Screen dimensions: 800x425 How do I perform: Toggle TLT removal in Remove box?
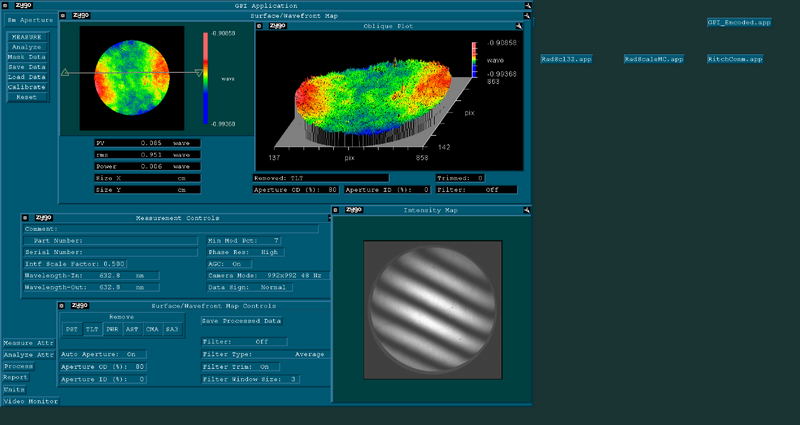tap(92, 330)
